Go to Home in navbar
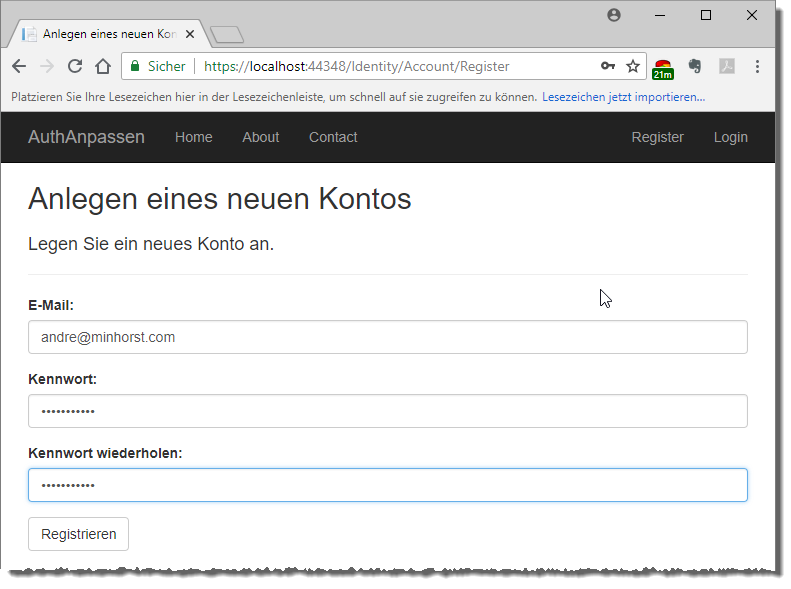 (x=194, y=137)
